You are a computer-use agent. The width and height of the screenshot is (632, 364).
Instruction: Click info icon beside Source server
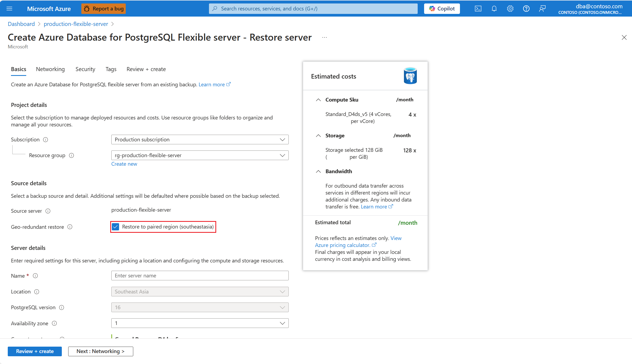(48, 211)
